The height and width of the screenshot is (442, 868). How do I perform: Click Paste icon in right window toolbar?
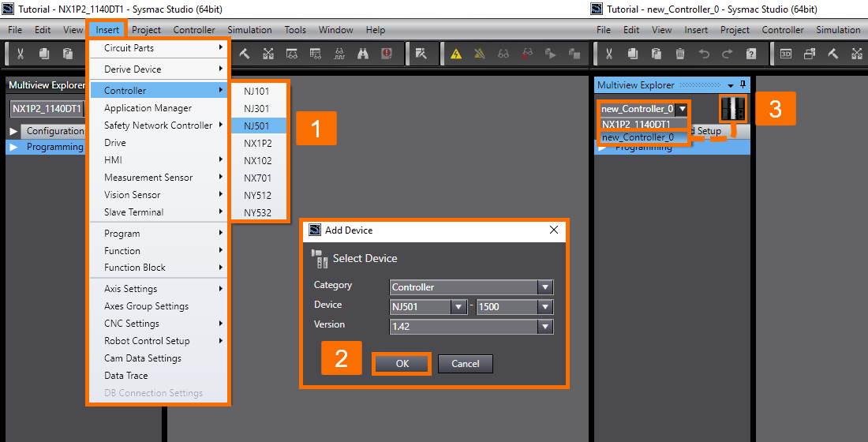coord(657,54)
